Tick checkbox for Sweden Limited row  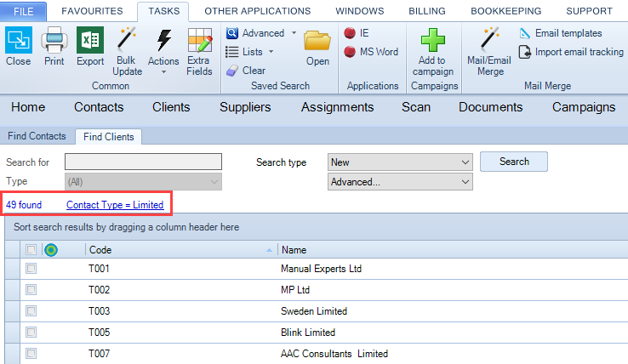click(x=31, y=310)
